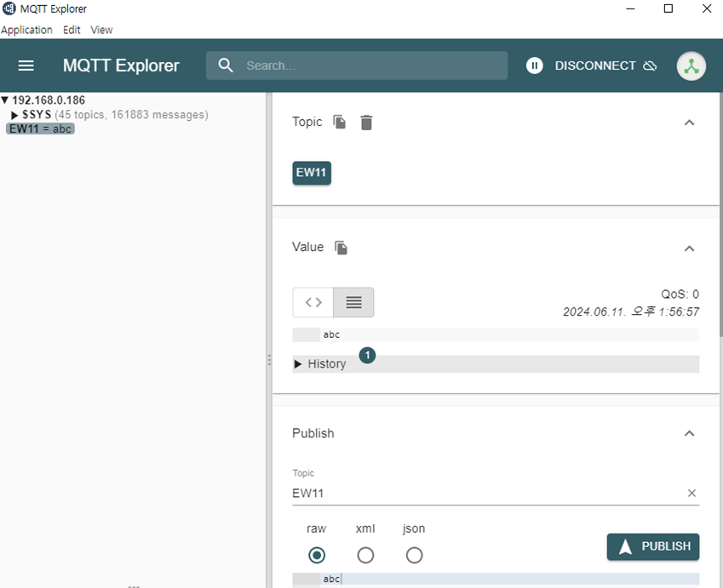Click the timestamp 2024.06.11. 오후 1:56:57
Viewport: 723px width, 588px height.
point(631,312)
